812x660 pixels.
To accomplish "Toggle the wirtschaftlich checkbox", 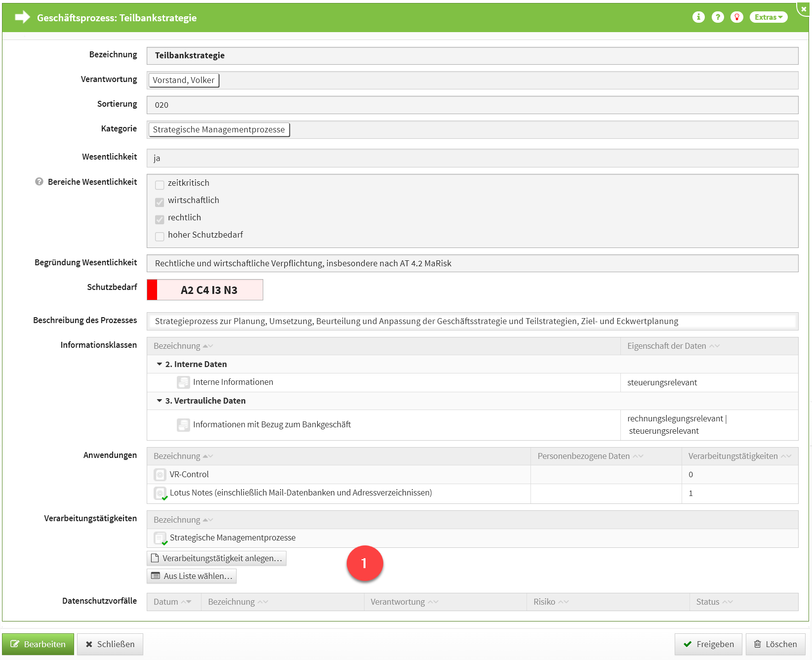I will click(160, 202).
